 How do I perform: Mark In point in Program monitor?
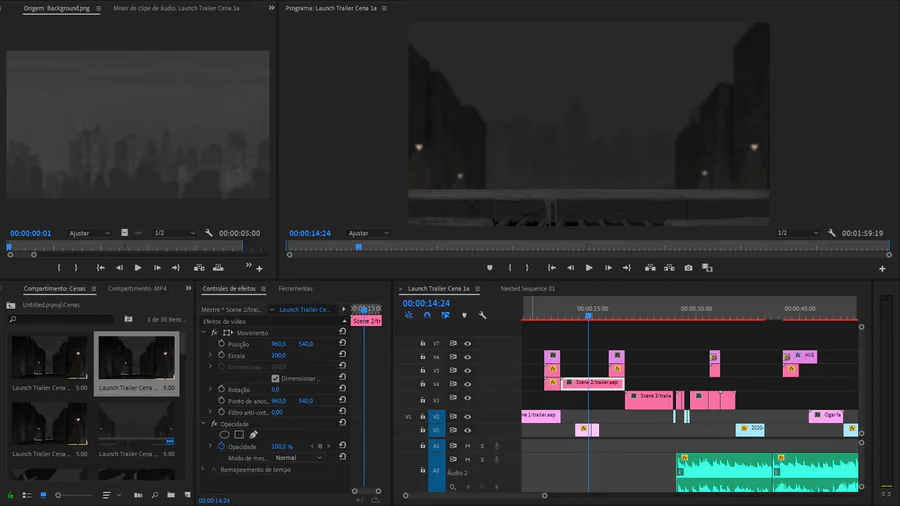[x=510, y=268]
